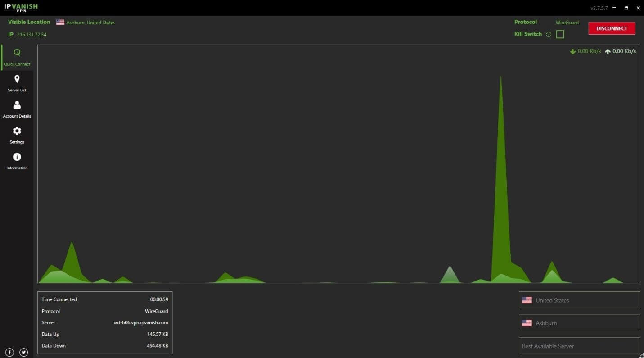
Task: Click the window resize grip in corner
Action: [x=641, y=355]
